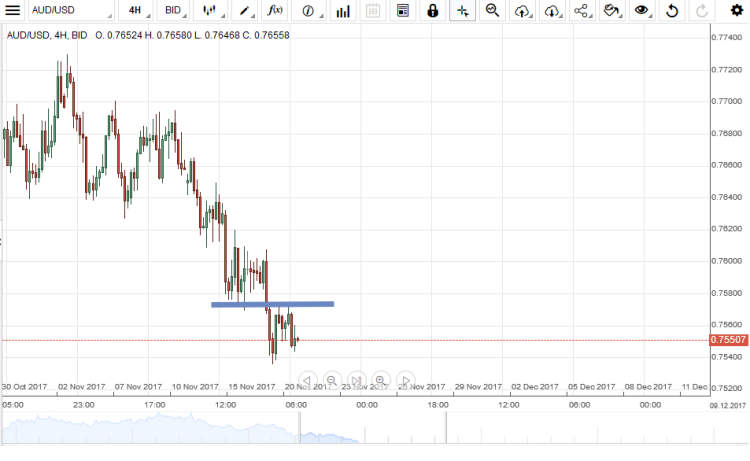The height and width of the screenshot is (461, 750).
Task: Open the 4H timeframe dropdown
Action: (x=135, y=10)
